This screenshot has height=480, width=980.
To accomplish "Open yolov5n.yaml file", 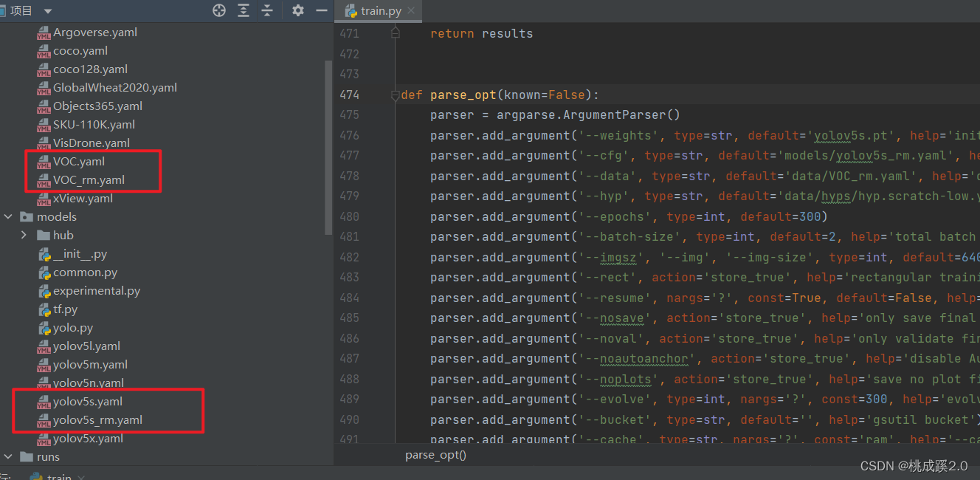I will click(x=89, y=383).
